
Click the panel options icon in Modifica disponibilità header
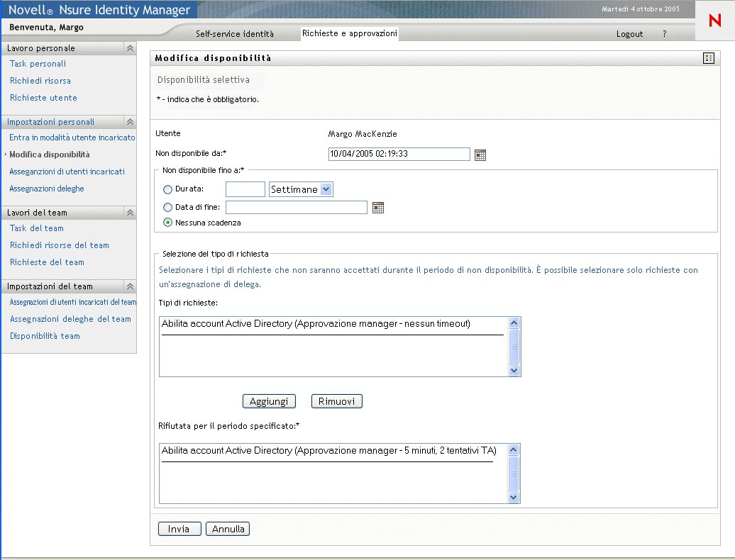pyautogui.click(x=708, y=58)
